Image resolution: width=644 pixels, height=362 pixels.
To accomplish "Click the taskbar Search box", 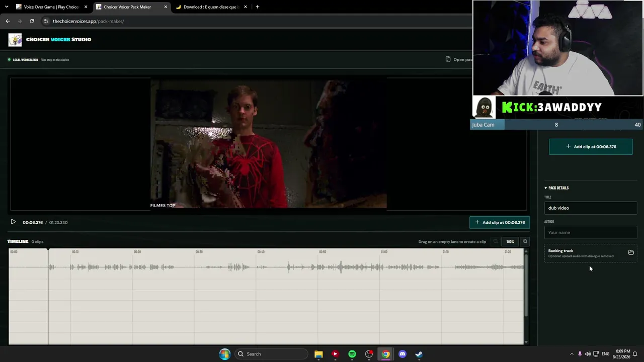I will click(272, 354).
